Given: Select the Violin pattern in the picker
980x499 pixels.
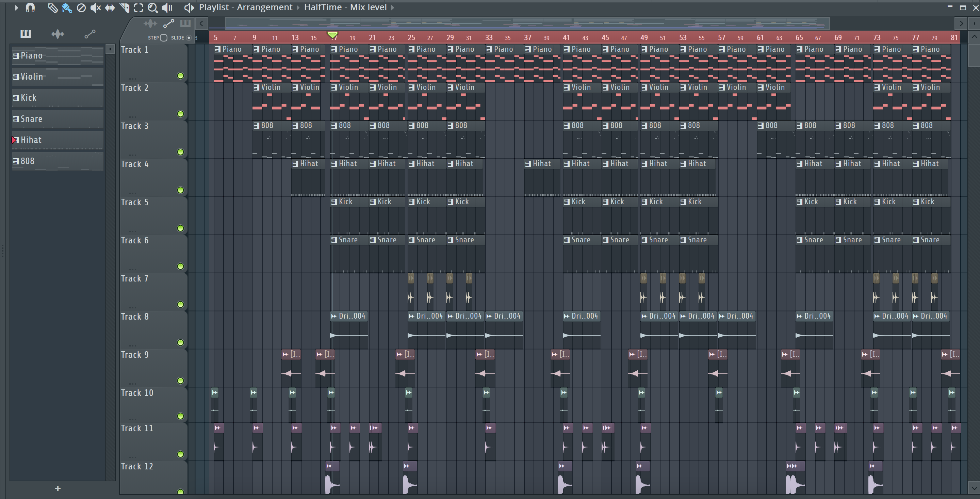Looking at the screenshot, I should (x=58, y=77).
